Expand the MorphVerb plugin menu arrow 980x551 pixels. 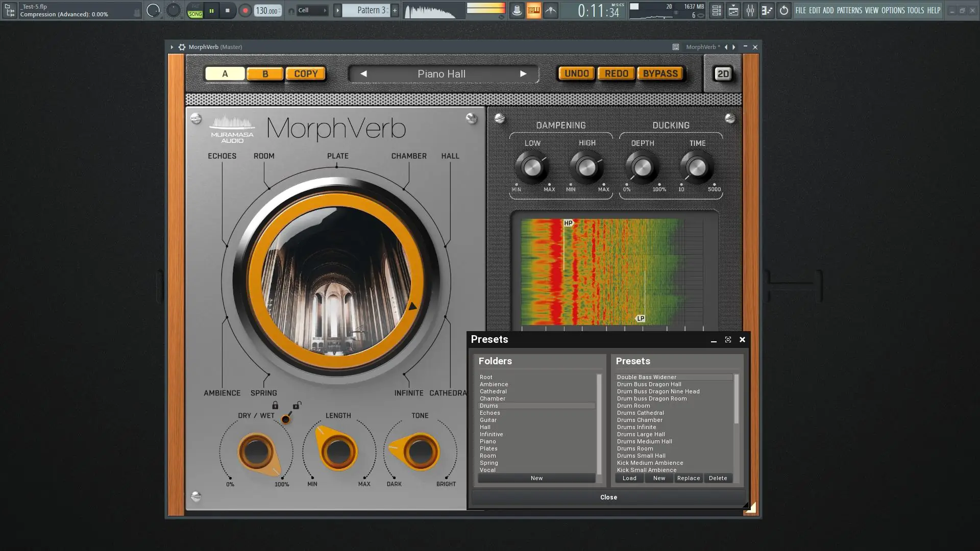tap(172, 47)
